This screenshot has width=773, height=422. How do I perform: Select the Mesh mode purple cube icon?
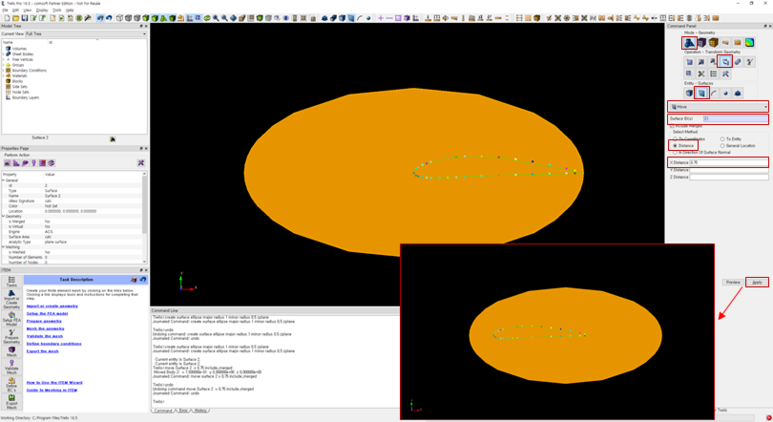tap(702, 43)
